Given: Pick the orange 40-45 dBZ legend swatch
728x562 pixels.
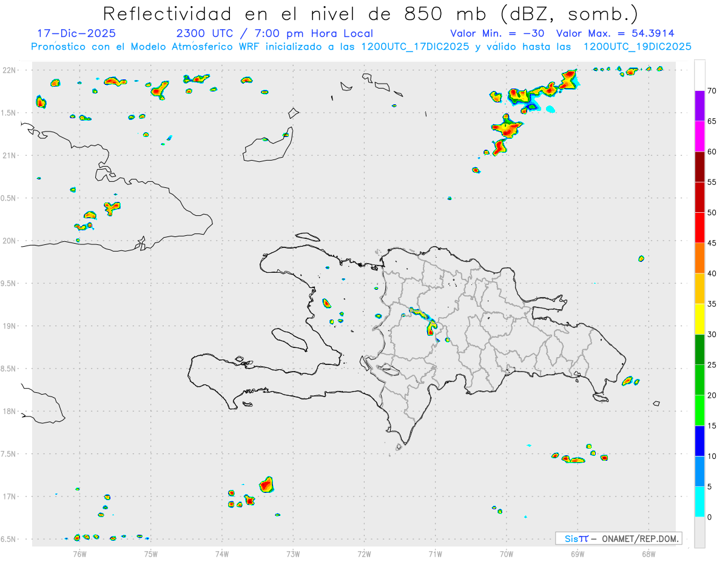Looking at the screenshot, I should click(699, 258).
